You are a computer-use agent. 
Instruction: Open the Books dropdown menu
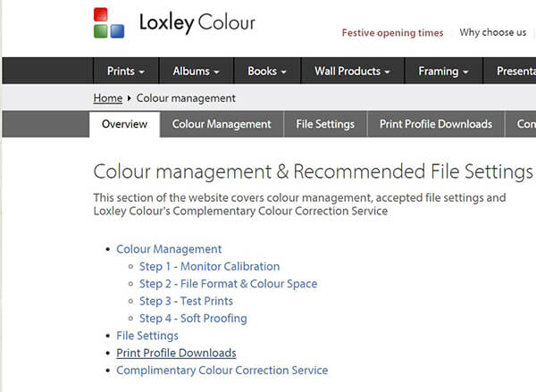click(x=267, y=71)
